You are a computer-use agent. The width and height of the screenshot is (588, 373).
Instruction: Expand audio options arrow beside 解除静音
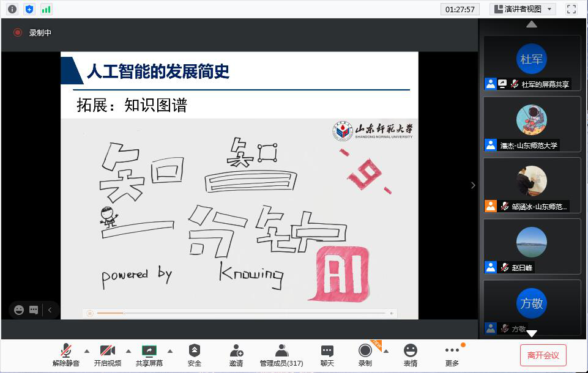[86, 351]
